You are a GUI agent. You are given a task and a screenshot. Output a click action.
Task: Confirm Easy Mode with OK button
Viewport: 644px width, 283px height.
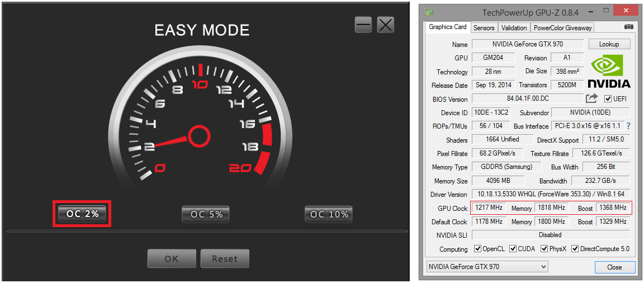[x=171, y=259]
